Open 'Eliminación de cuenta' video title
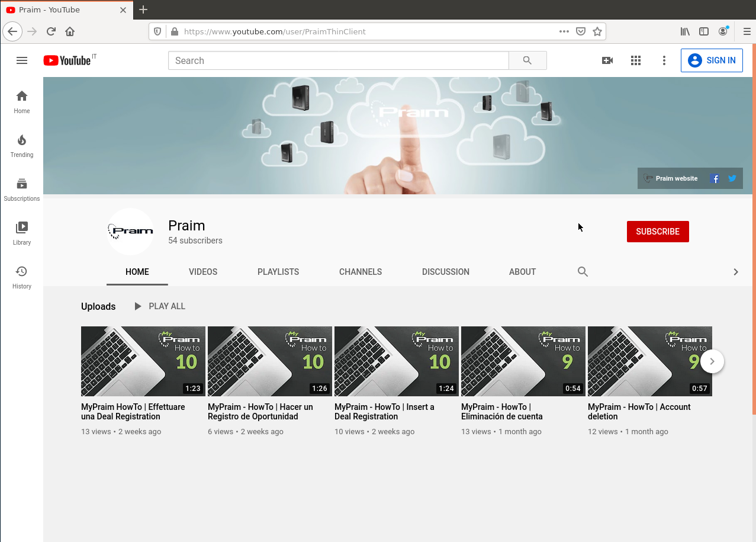The image size is (756, 542). (x=502, y=412)
